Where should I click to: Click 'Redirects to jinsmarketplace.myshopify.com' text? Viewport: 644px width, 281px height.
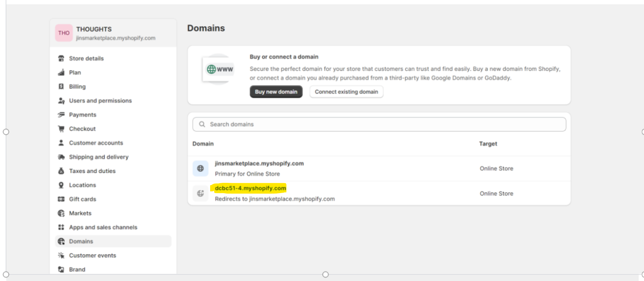point(275,199)
